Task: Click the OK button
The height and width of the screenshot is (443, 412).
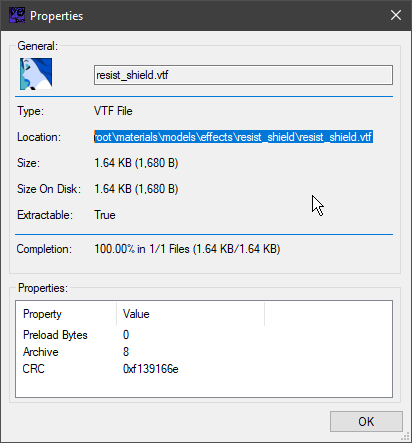Action: tap(366, 421)
